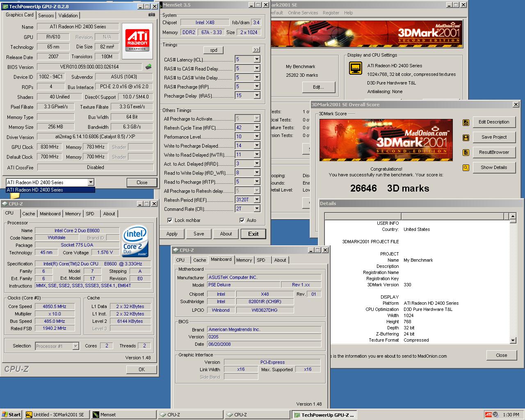Open the RAS# Precharge (tRP) dropdown
The image size is (525, 420).
click(257, 87)
